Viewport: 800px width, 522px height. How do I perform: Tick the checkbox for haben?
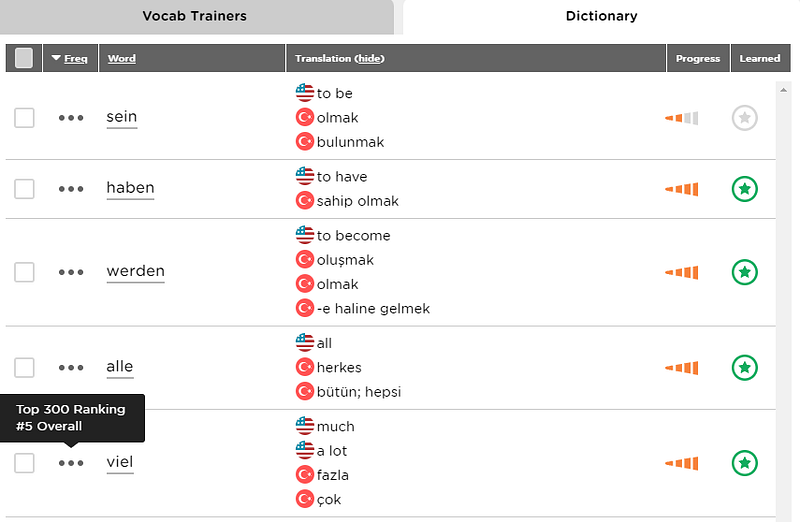[24, 189]
